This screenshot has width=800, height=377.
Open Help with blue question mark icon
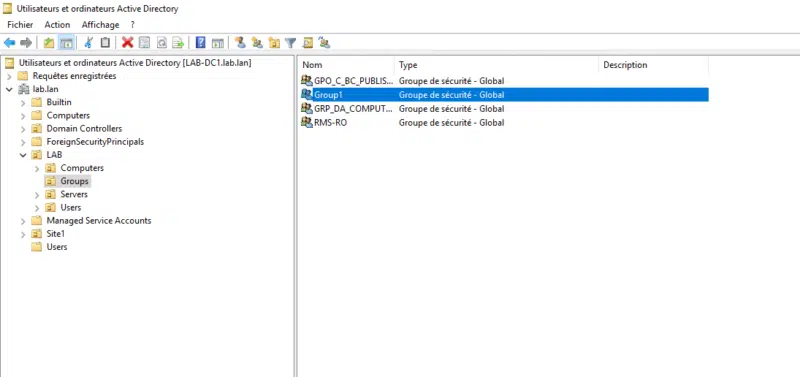coord(201,43)
